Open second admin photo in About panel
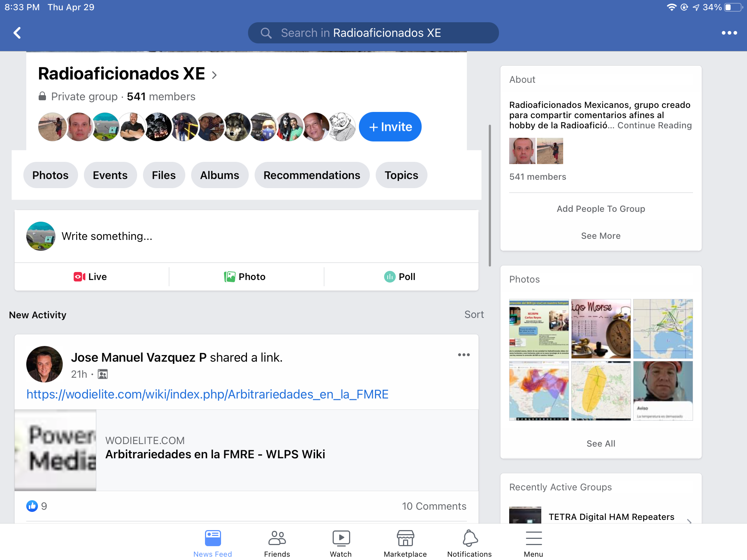Viewport: 747px width, 560px height. pyautogui.click(x=550, y=151)
